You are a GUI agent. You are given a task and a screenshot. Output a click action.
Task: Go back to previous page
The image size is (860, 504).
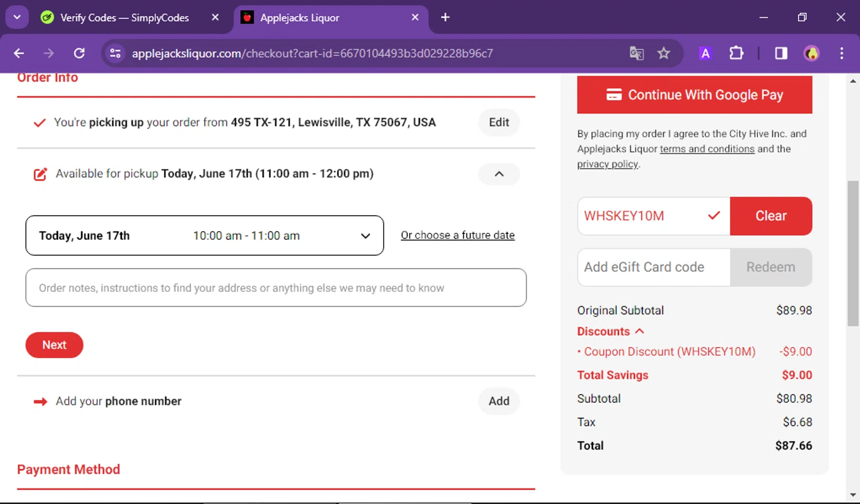pyautogui.click(x=19, y=53)
